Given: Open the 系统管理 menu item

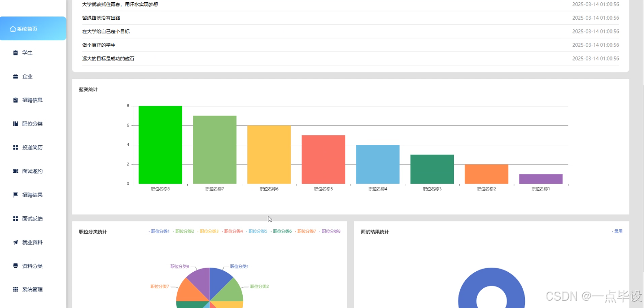Looking at the screenshot, I should [33, 290].
